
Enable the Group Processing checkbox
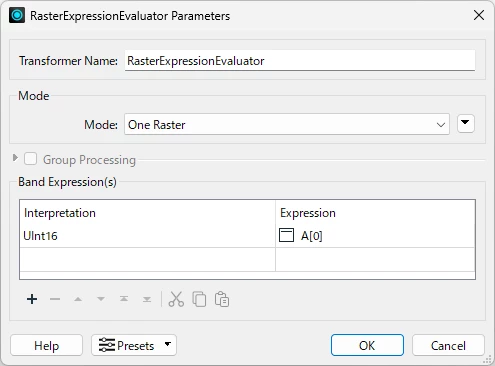pos(30,159)
